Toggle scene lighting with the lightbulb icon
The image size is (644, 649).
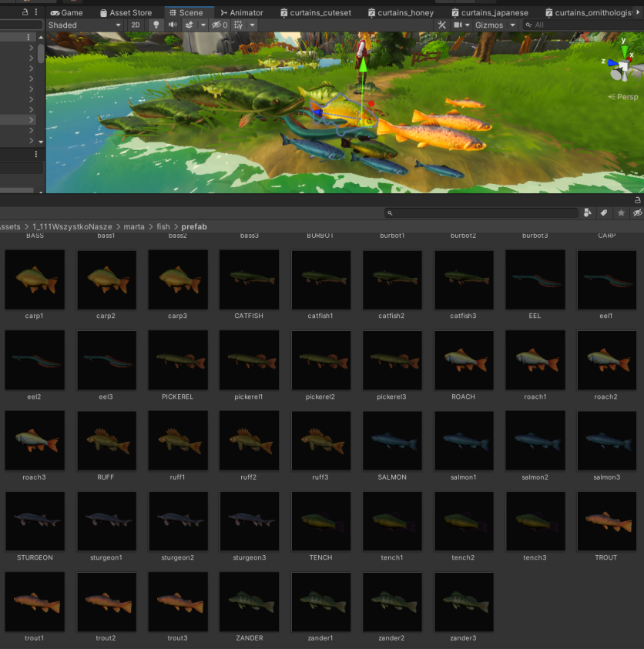click(x=155, y=25)
